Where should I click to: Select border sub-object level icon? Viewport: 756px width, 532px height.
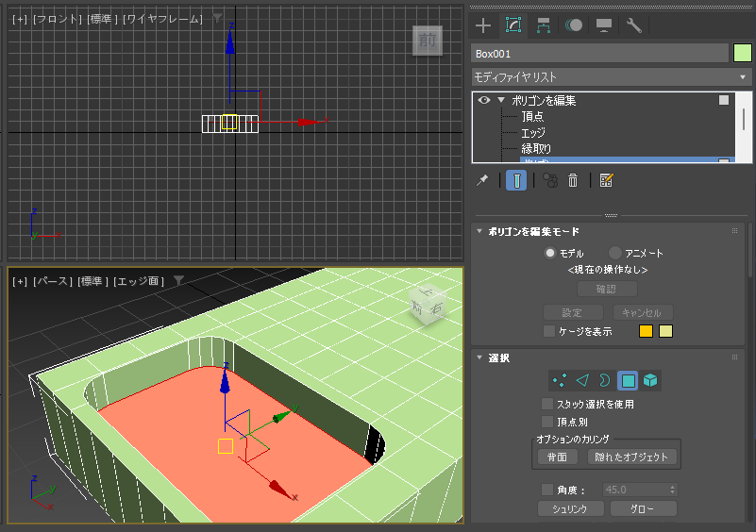605,381
